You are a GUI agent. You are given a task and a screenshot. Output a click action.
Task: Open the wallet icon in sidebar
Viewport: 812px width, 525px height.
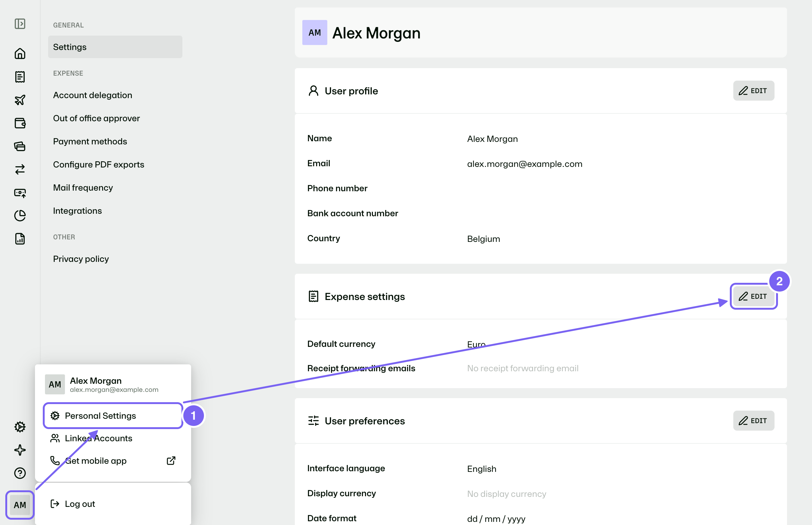[20, 123]
